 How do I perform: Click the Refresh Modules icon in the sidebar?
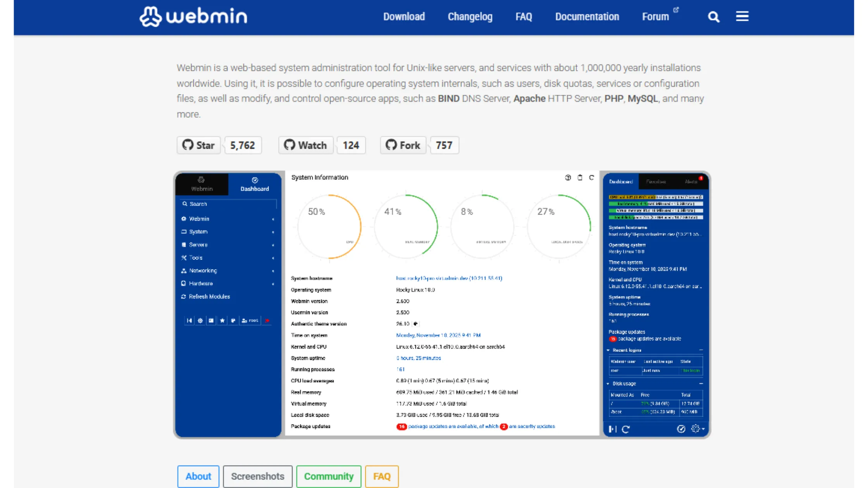184,296
